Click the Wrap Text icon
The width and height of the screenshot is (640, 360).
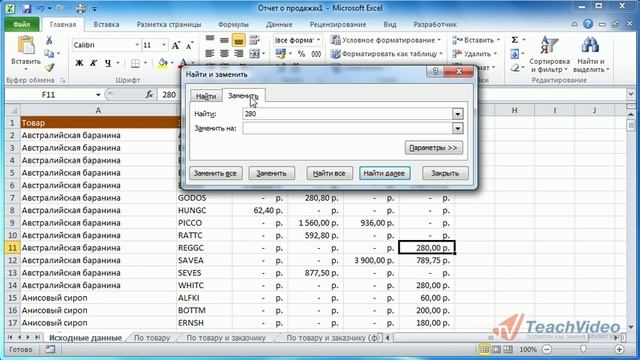254,40
